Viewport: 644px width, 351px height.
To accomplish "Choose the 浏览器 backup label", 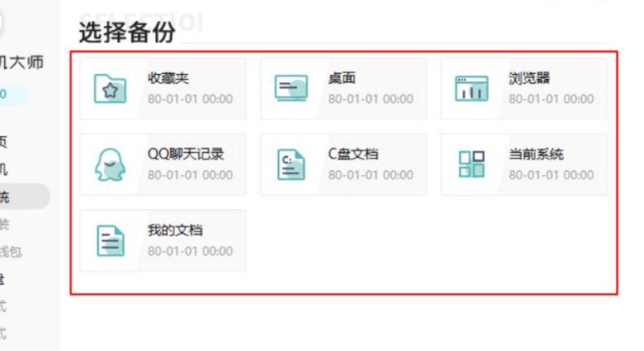I will pos(529,78).
